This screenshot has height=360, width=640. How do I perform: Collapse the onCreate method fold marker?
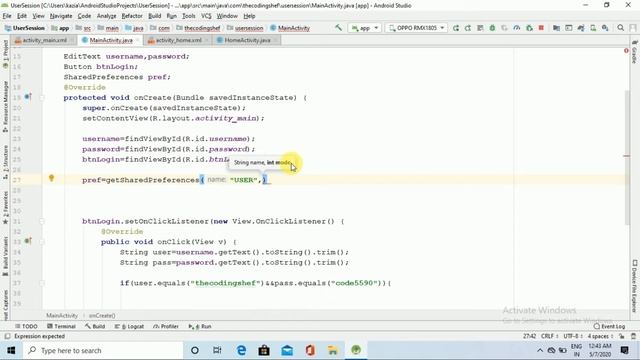42,98
